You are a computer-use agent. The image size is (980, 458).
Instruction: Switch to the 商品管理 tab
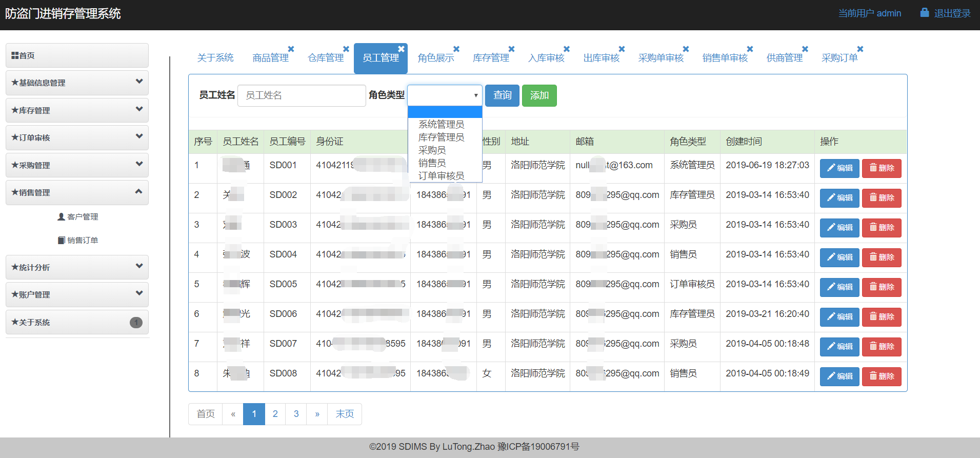pos(271,58)
